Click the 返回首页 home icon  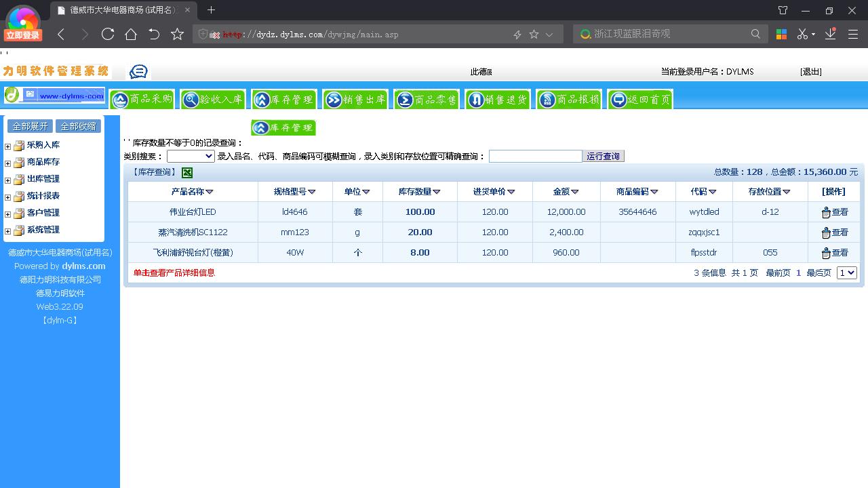(639, 98)
